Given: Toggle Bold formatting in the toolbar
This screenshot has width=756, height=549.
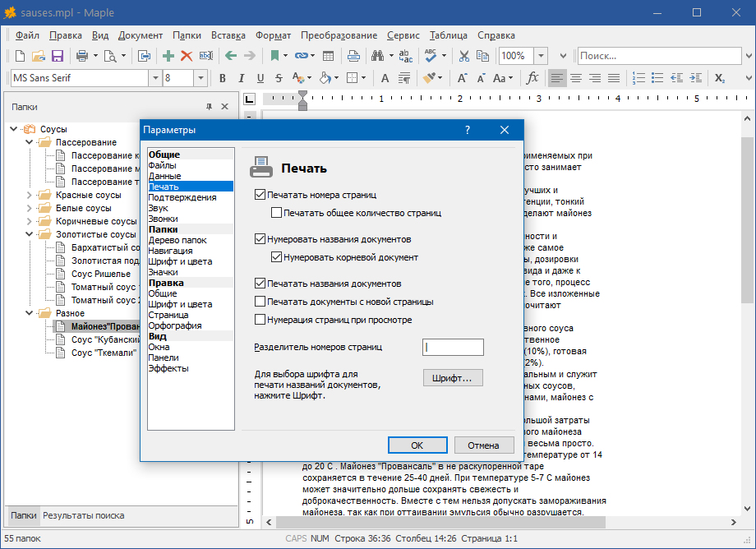Looking at the screenshot, I should point(222,78).
